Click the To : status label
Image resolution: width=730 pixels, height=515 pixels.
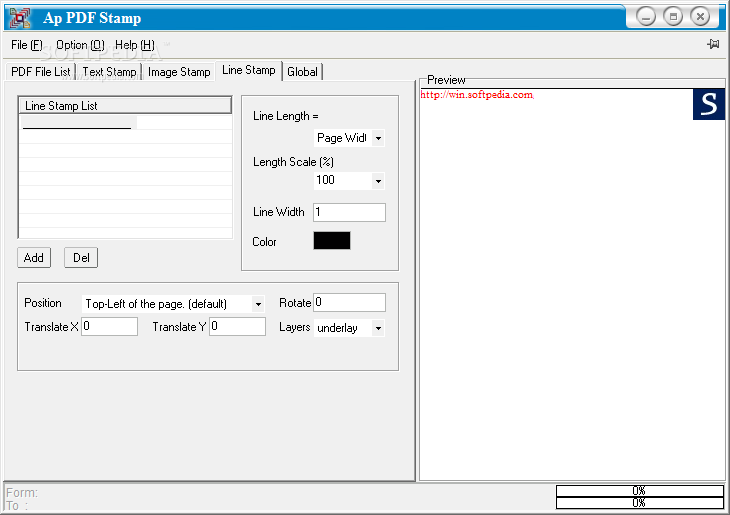point(17,506)
